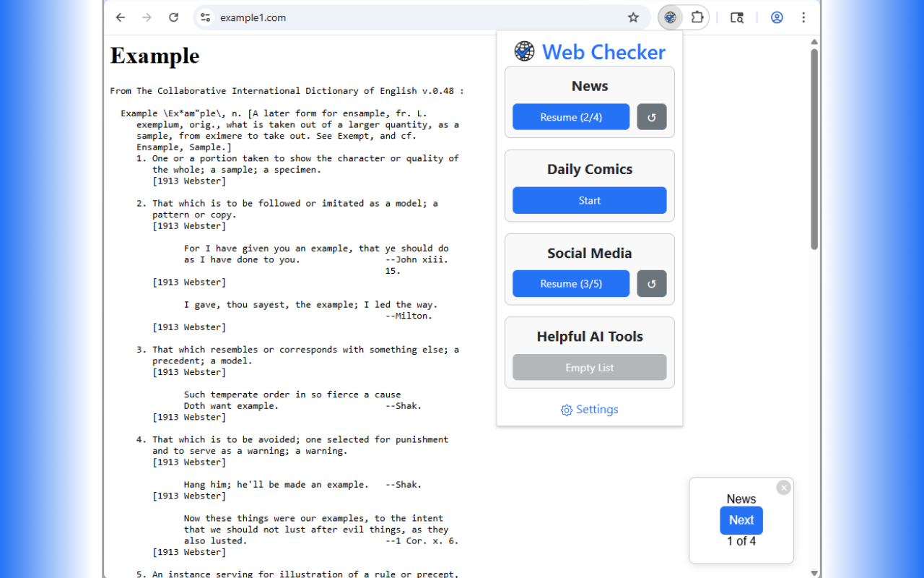Open the Chrome three-dot menu
Viewport: 924px width, 578px height.
(803, 17)
